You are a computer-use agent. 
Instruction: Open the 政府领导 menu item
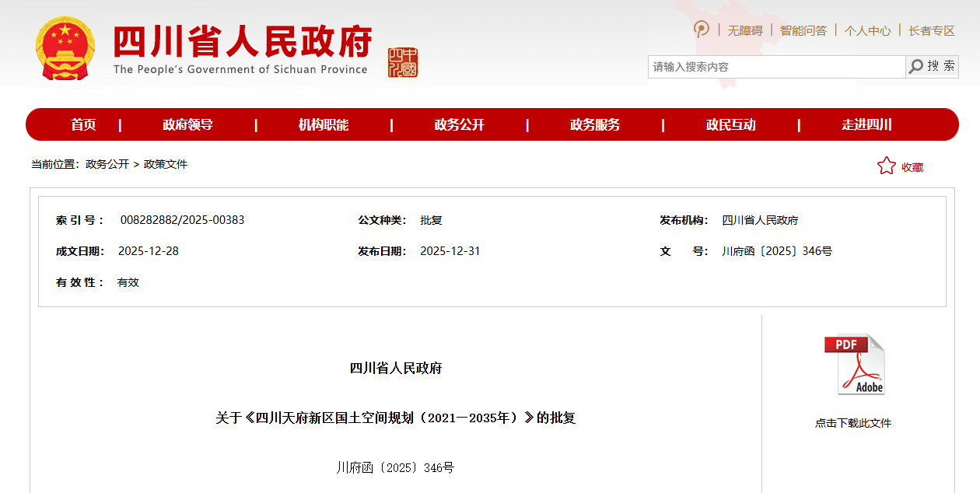tap(187, 125)
